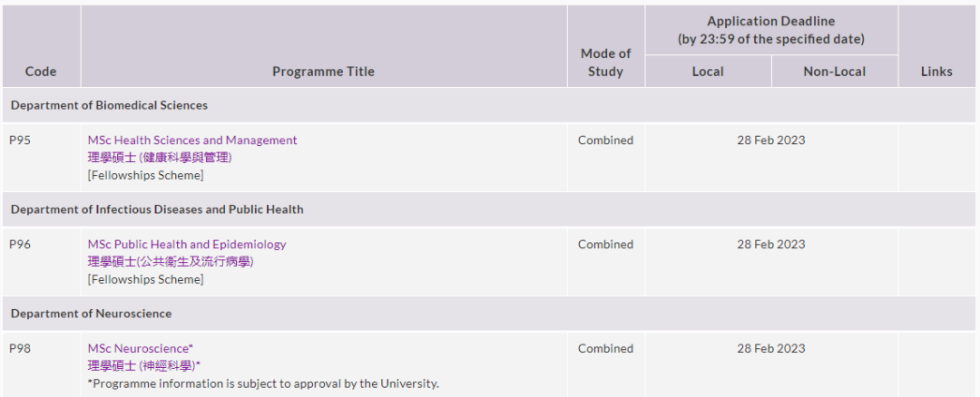Select Department of Neuroscience section row
The height and width of the screenshot is (397, 980).
pyautogui.click(x=91, y=314)
